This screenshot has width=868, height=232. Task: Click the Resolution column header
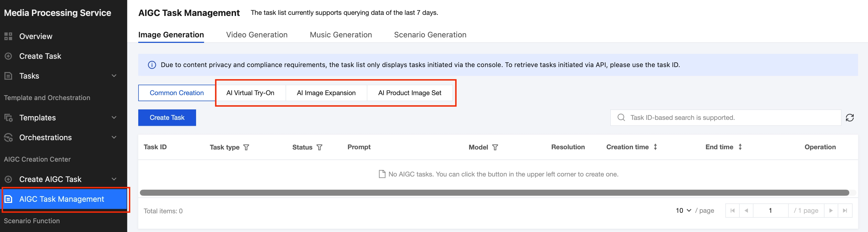[568, 147]
